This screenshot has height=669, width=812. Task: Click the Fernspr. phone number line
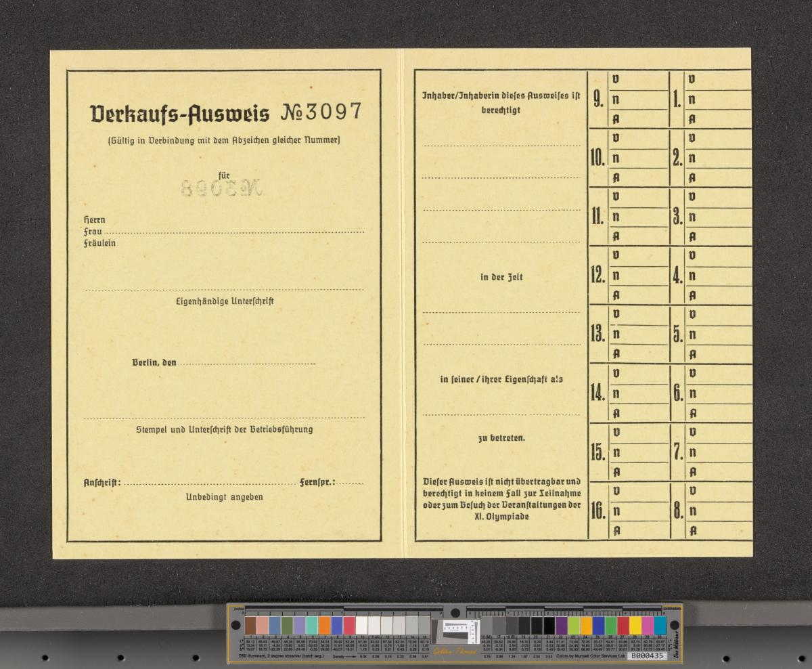351,483
